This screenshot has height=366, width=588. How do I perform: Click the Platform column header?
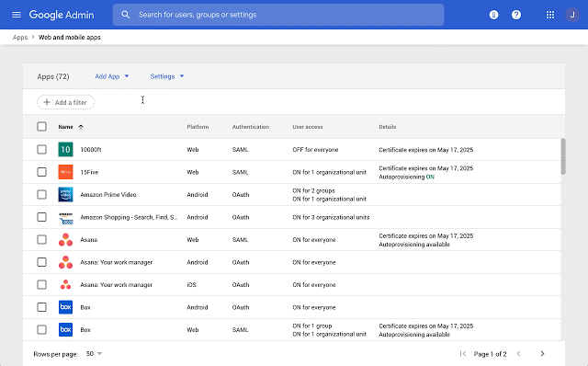198,127
